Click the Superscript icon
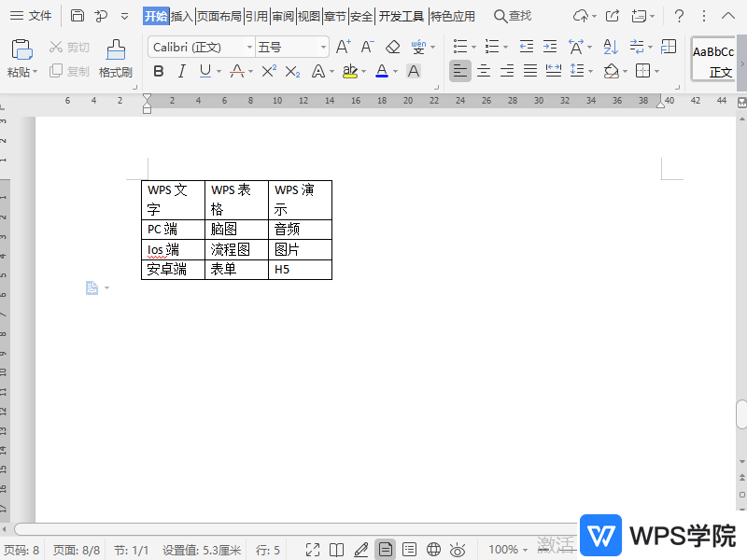Image resolution: width=747 pixels, height=560 pixels. coord(267,68)
